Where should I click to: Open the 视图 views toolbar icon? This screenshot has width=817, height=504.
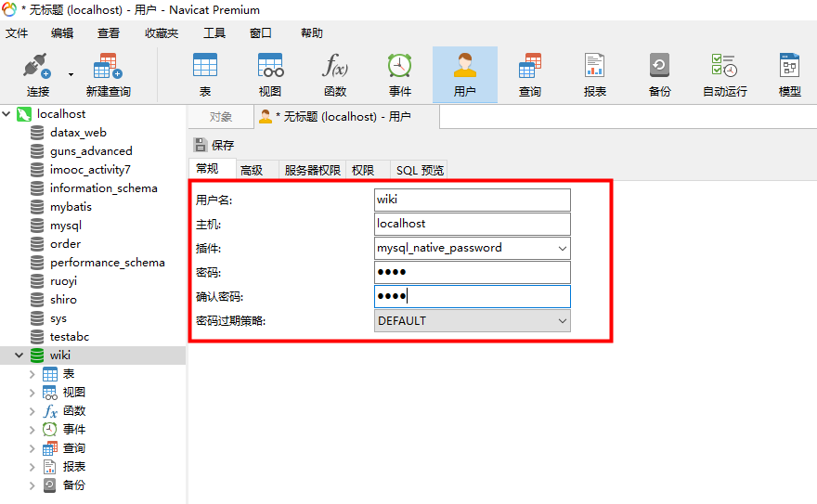coord(270,75)
